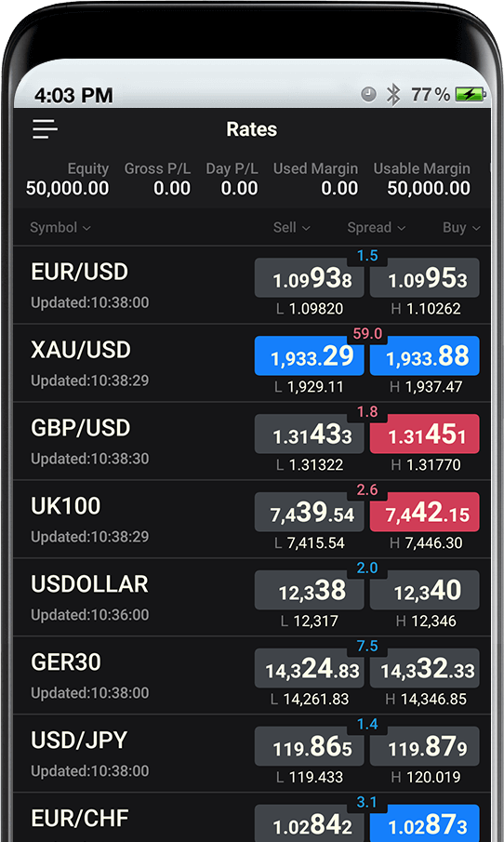
Task: Tap GER30 buy price 14,332.33
Action: pyautogui.click(x=425, y=669)
